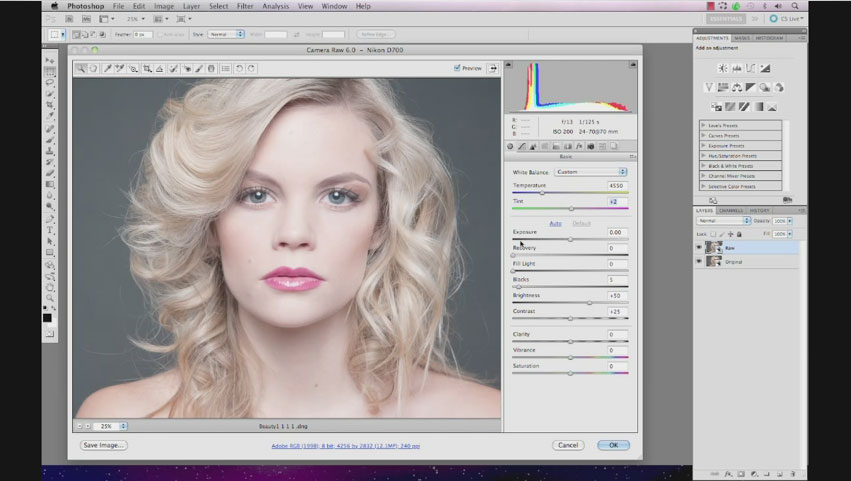Viewport: 851px width, 481px height.
Task: Open the layer blend mode dropdown
Action: pos(723,220)
